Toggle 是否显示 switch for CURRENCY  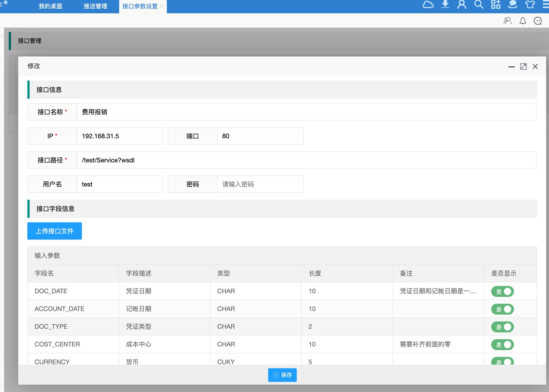pyautogui.click(x=502, y=361)
